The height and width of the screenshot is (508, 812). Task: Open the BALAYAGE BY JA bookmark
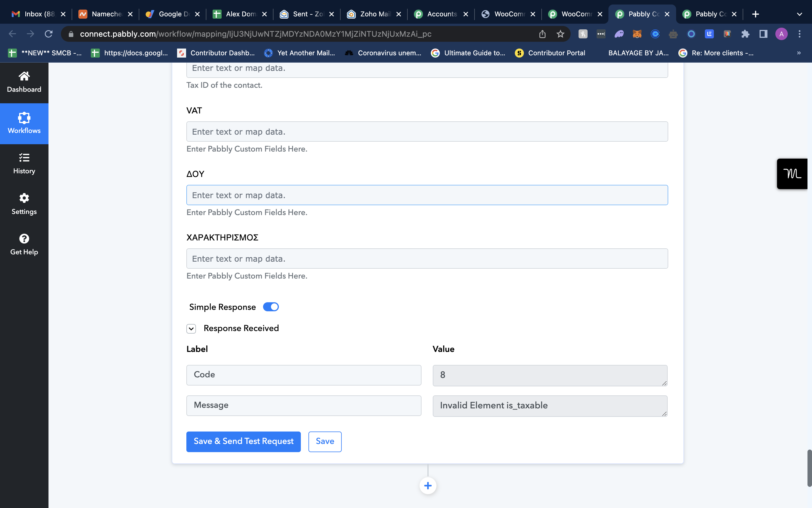point(638,53)
